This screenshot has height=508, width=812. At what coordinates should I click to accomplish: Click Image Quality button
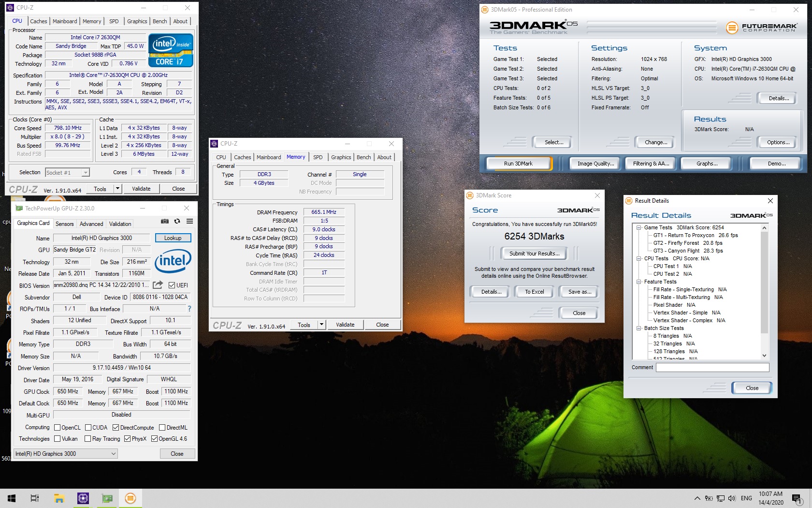[x=595, y=164]
